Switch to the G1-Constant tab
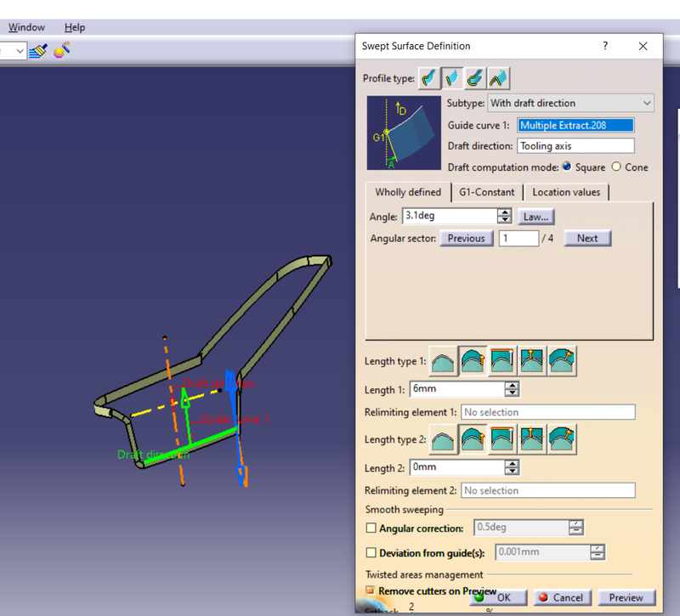The height and width of the screenshot is (616, 680). click(486, 192)
